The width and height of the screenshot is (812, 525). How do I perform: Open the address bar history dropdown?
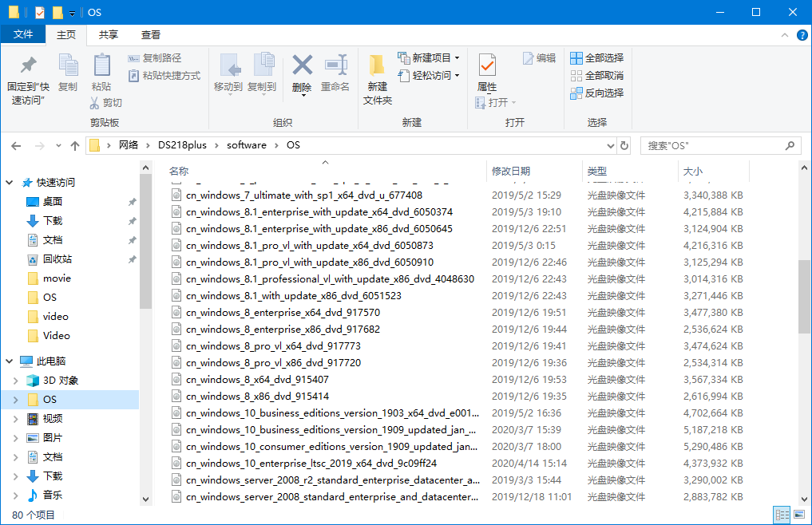pyautogui.click(x=611, y=146)
